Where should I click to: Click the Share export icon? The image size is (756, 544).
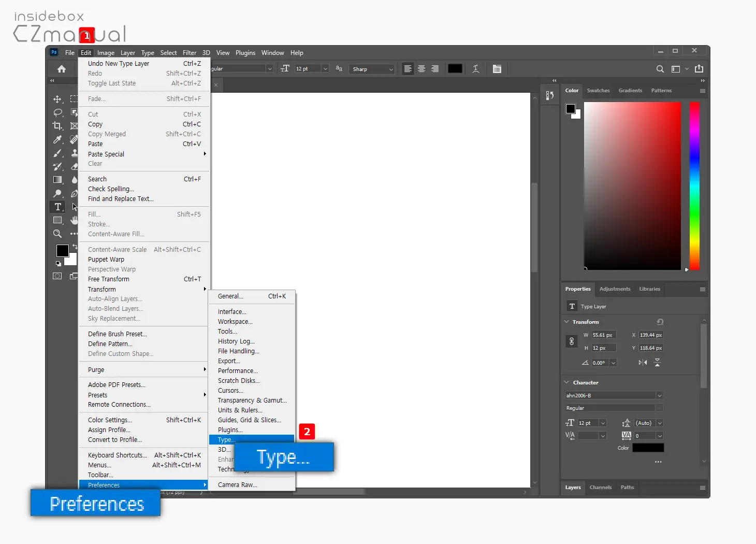click(699, 69)
